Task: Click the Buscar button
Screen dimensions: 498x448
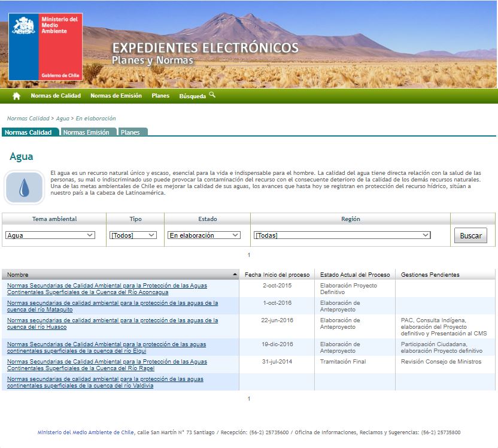Action: (470, 235)
